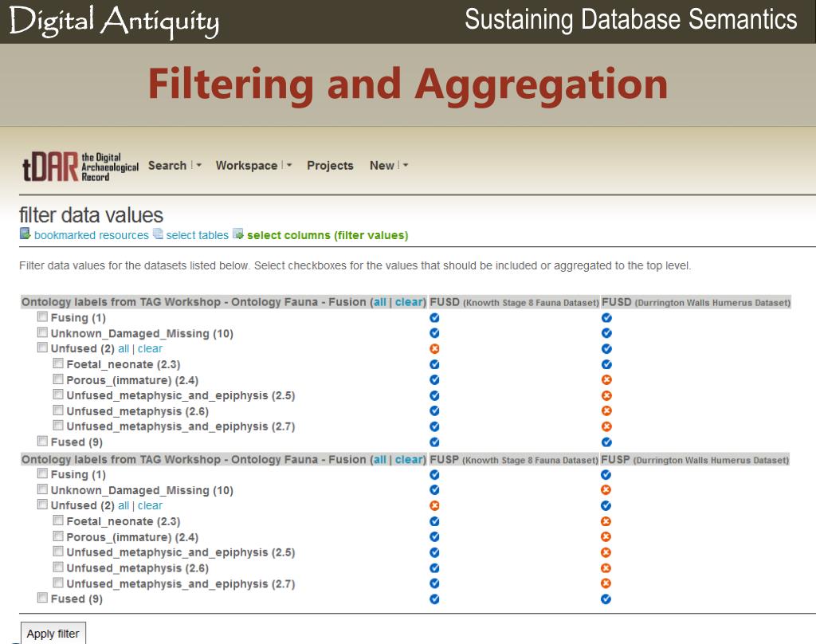This screenshot has height=644, width=816.
Task: Click FUSD Knowth check icon for Unfused_metaphysic_and_epiphysis (2.5)
Action: tap(434, 395)
